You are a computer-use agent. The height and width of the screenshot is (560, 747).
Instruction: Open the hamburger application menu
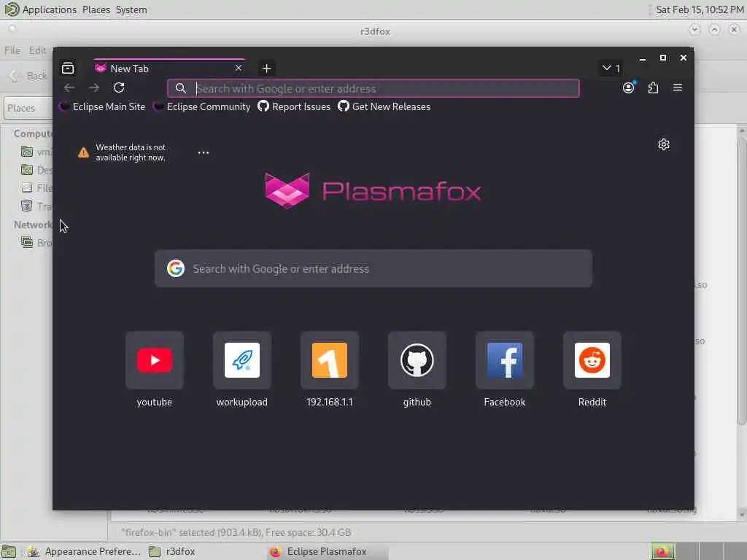coord(678,87)
